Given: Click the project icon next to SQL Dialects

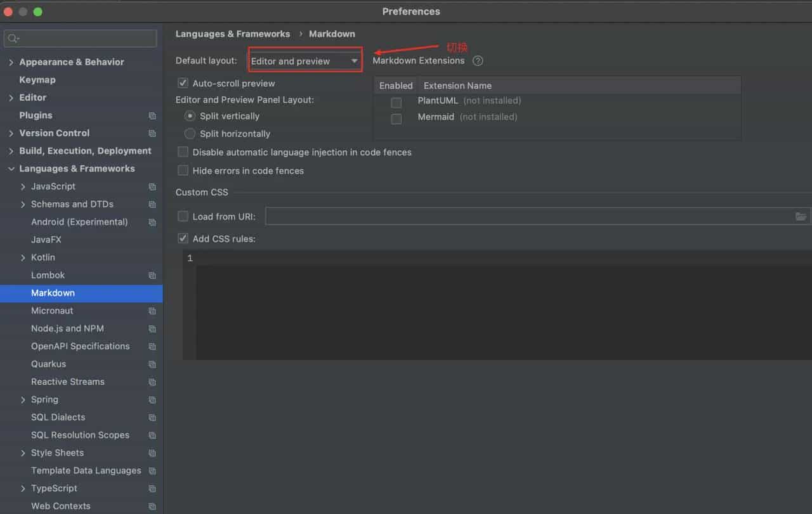Looking at the screenshot, I should click(x=152, y=418).
